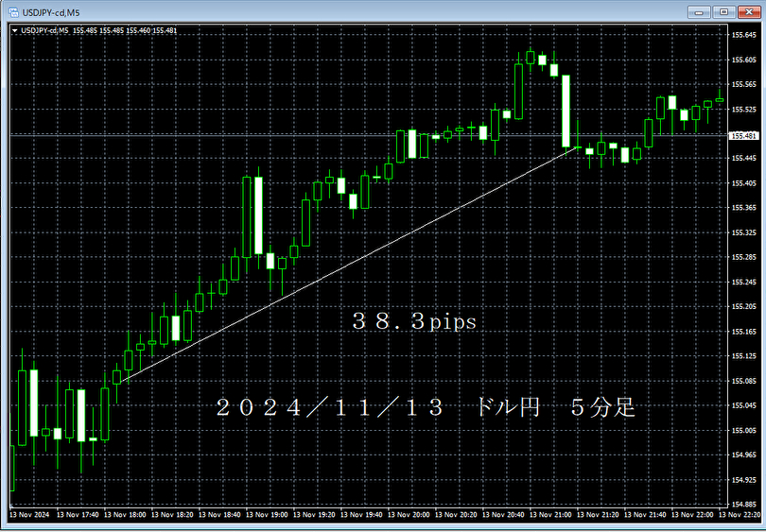Click the 155.165 price axis label

[x=743, y=332]
